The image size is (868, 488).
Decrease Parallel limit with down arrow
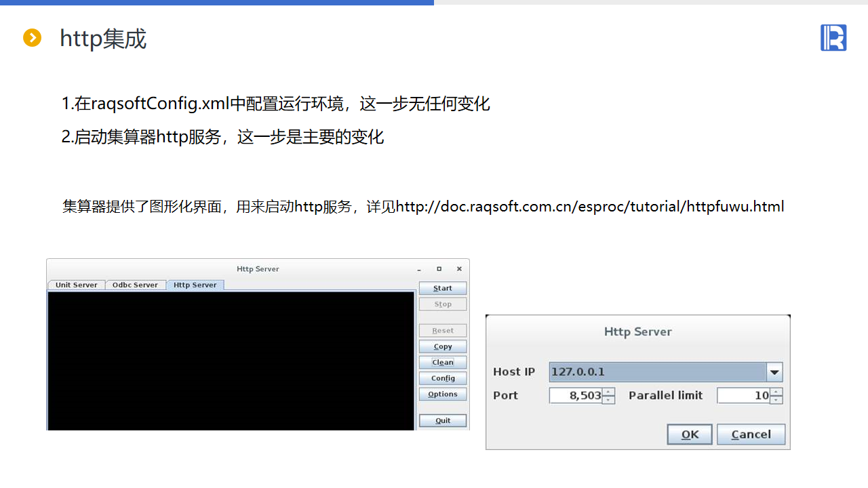[x=776, y=400]
